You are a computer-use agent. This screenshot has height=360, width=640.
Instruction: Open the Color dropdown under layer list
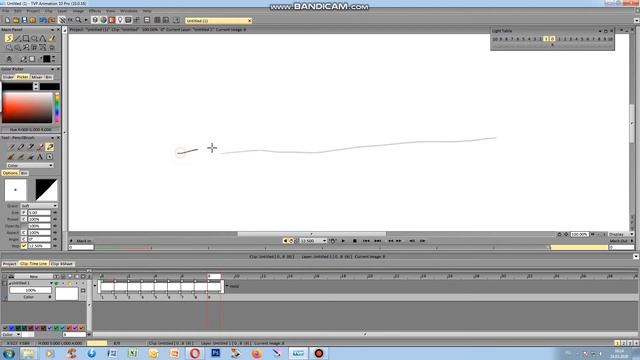click(x=11, y=334)
